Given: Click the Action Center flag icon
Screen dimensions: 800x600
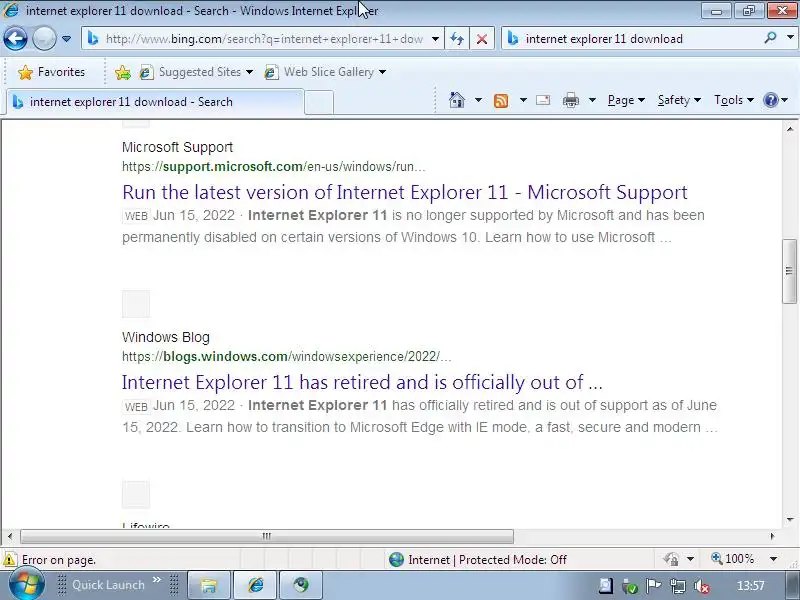Looking at the screenshot, I should point(653,586).
